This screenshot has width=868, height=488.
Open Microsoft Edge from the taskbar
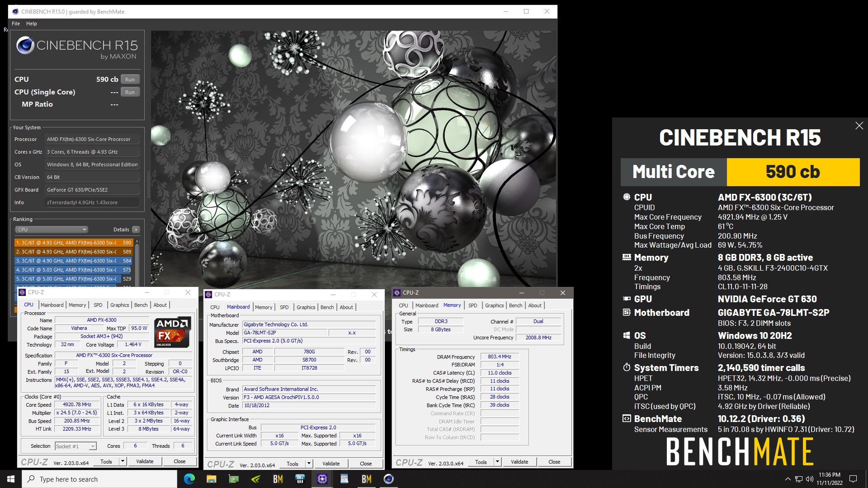coord(189,479)
